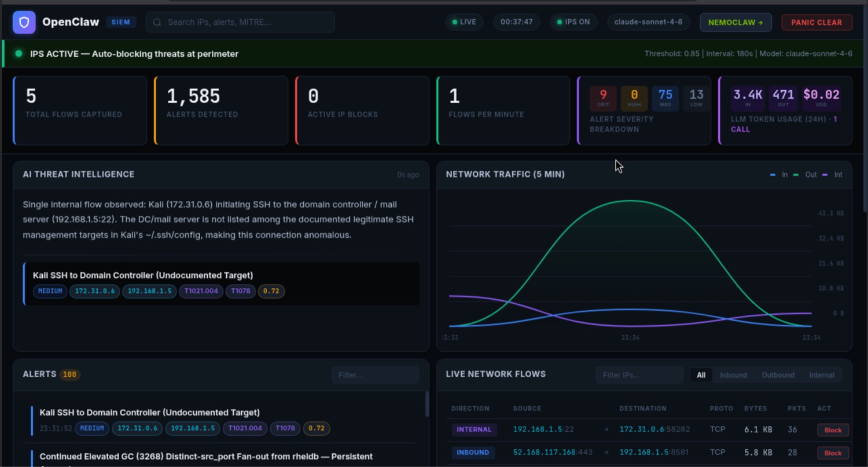
Task: Toggle the IPS ON pill
Action: point(573,22)
